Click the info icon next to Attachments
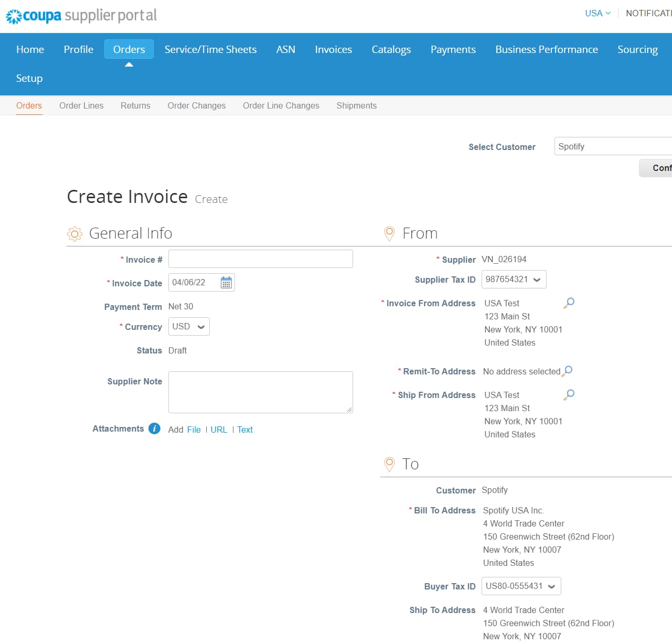The height and width of the screenshot is (644, 672). tap(154, 428)
